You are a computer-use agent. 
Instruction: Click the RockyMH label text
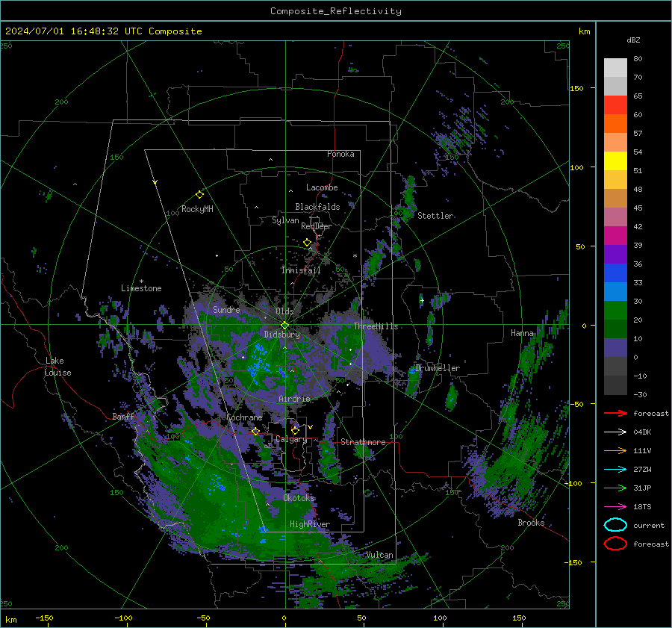click(197, 209)
